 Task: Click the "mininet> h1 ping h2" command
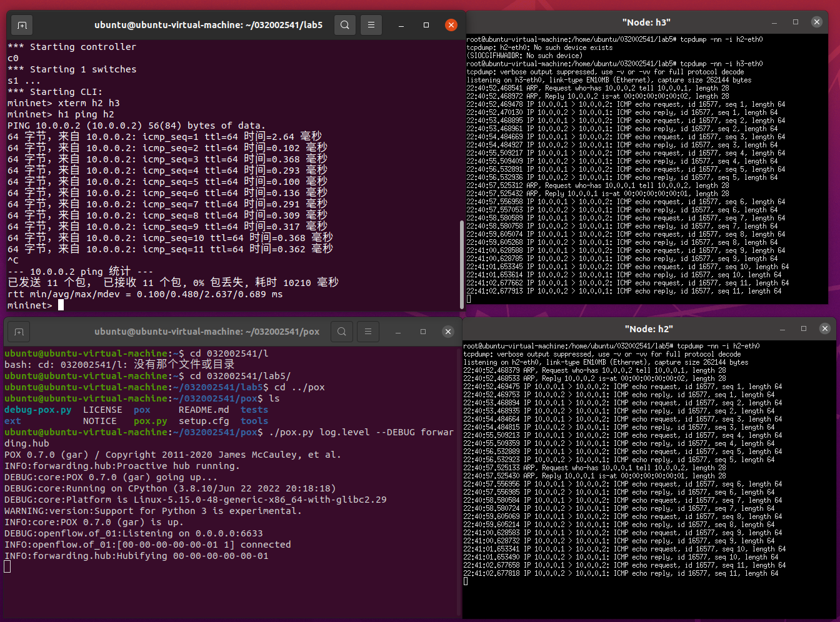[x=61, y=114]
